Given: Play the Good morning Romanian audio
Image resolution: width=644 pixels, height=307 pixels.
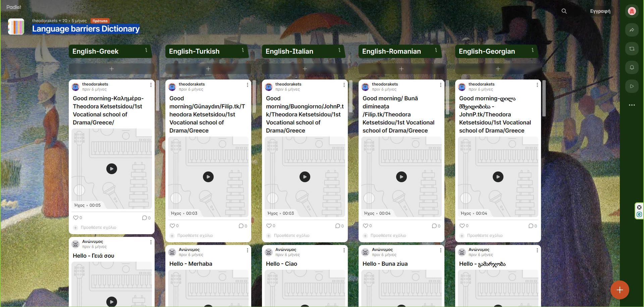Looking at the screenshot, I should tap(401, 177).
